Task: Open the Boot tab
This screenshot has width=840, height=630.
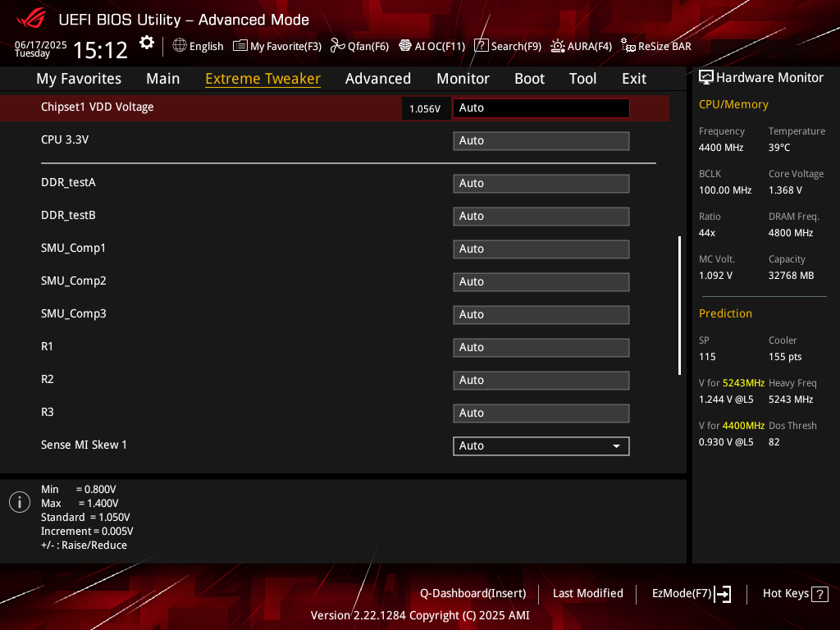Action: (529, 79)
